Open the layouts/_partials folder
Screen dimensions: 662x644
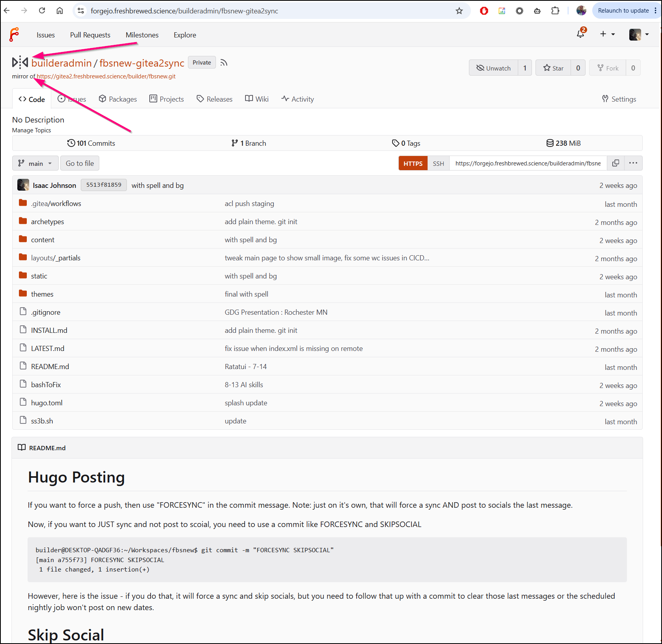[56, 258]
